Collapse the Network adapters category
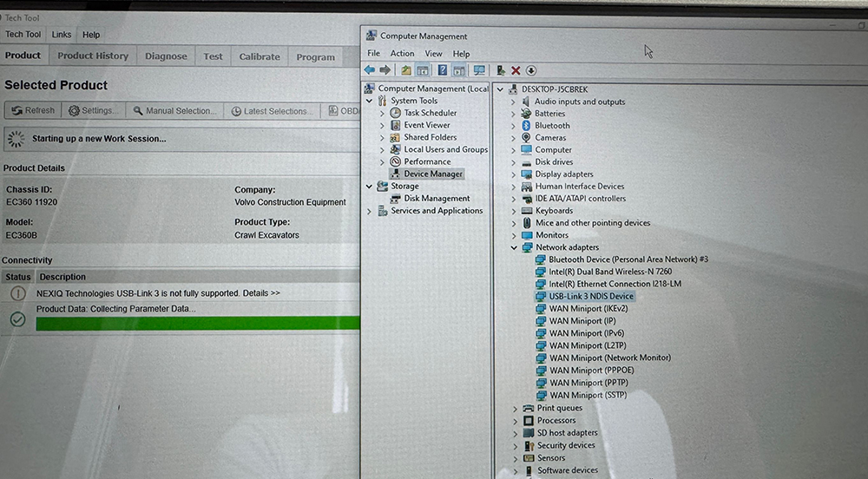The image size is (868, 479). (x=514, y=247)
